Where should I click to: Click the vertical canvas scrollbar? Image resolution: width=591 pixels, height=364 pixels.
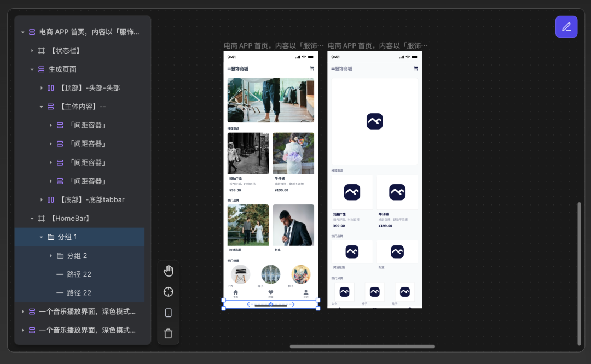click(580, 273)
